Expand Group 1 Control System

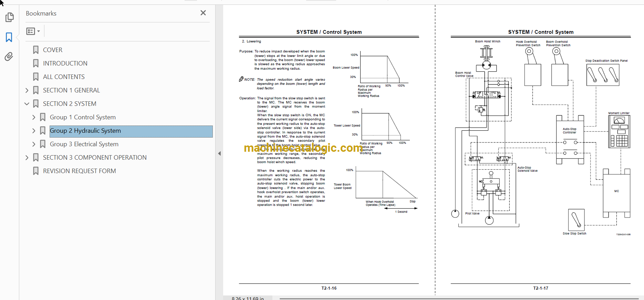pos(34,117)
